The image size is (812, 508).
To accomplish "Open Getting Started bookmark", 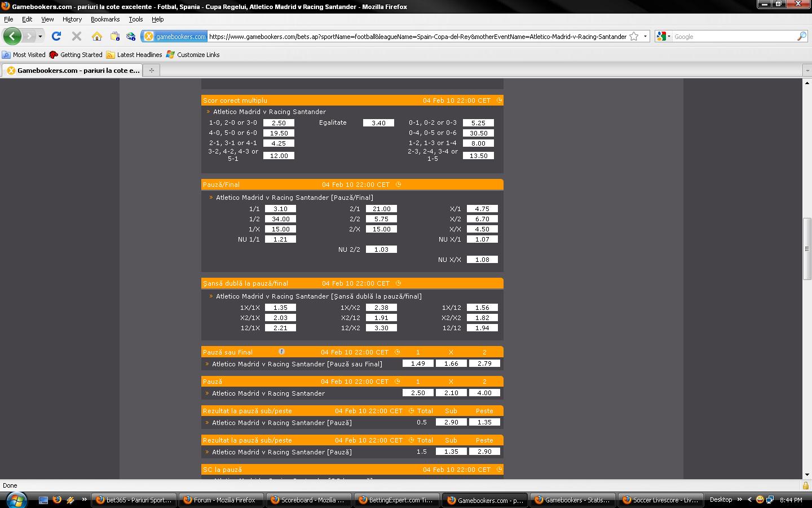I will click(x=76, y=55).
